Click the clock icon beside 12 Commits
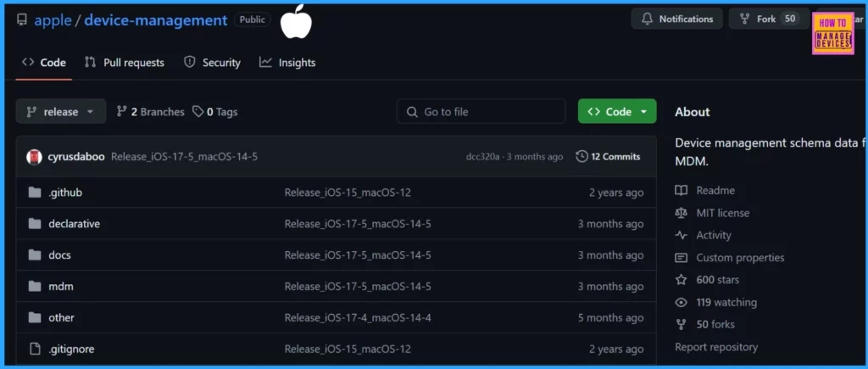 pos(581,157)
